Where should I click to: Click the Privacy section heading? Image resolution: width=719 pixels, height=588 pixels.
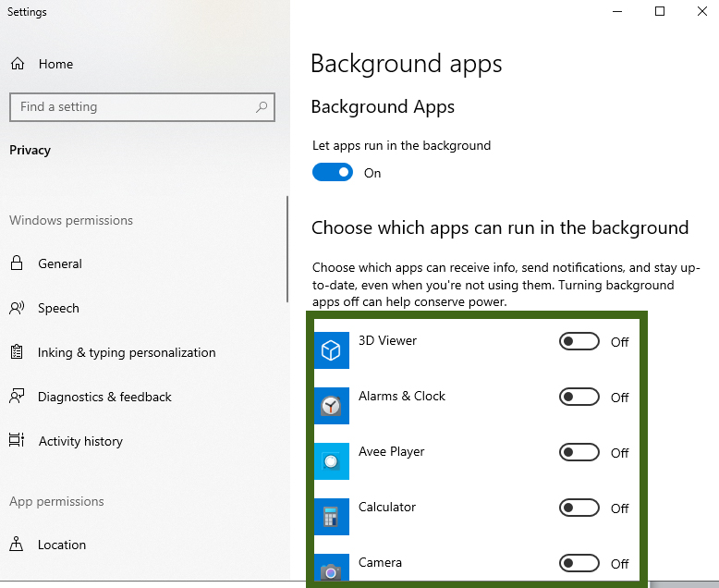click(30, 151)
